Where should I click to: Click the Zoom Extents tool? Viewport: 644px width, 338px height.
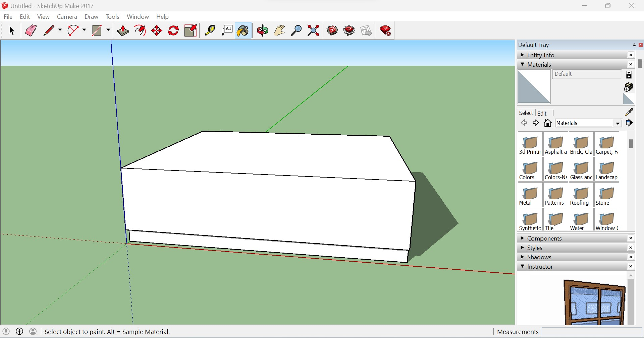click(313, 30)
